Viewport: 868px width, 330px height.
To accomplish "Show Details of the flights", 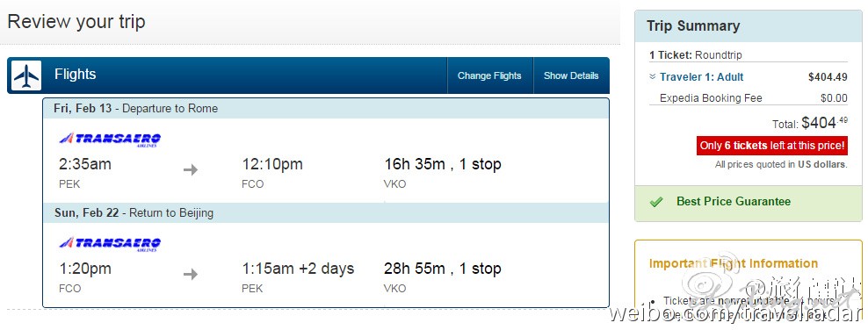I will [571, 75].
